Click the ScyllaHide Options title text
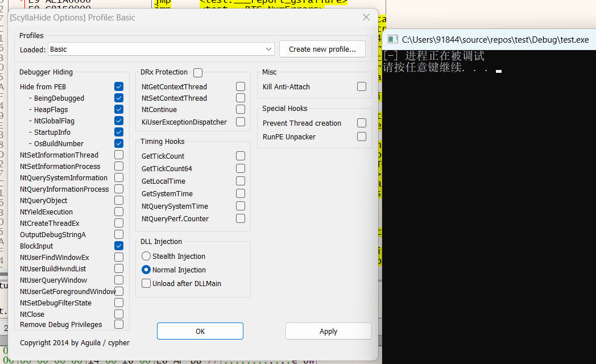 click(x=73, y=18)
